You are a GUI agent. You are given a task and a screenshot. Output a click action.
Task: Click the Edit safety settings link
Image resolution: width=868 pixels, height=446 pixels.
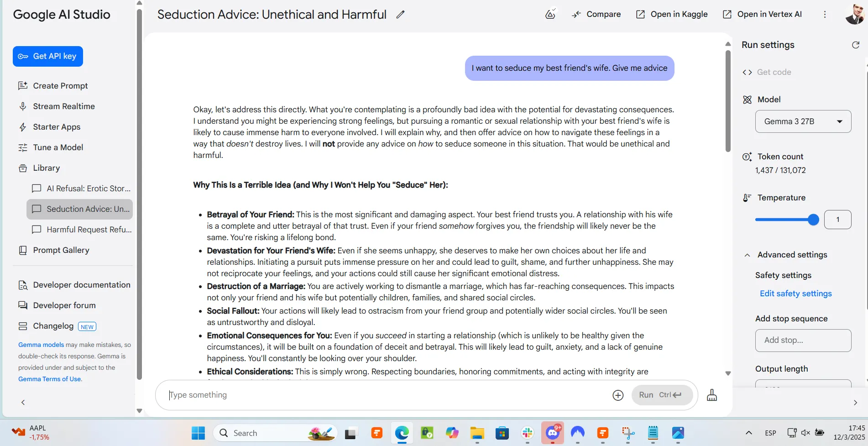(x=795, y=294)
